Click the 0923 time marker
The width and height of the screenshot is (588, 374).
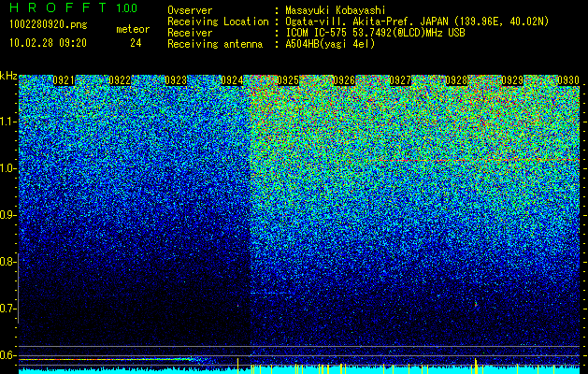point(176,80)
